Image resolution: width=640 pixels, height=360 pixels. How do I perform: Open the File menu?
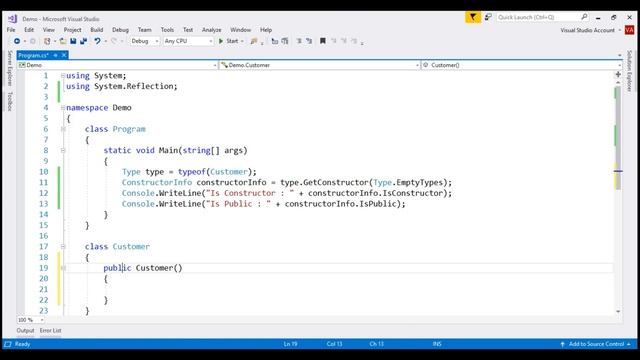[x=11, y=30]
